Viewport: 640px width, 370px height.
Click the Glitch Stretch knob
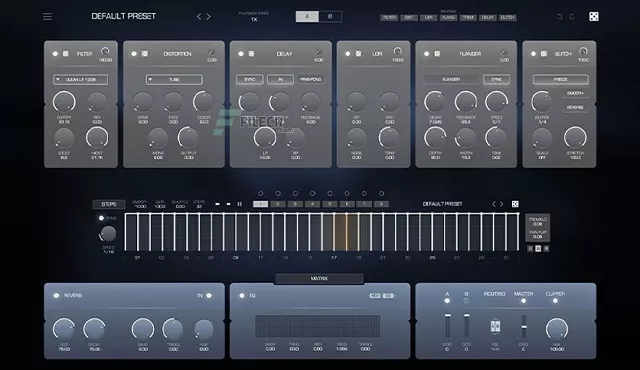575,137
